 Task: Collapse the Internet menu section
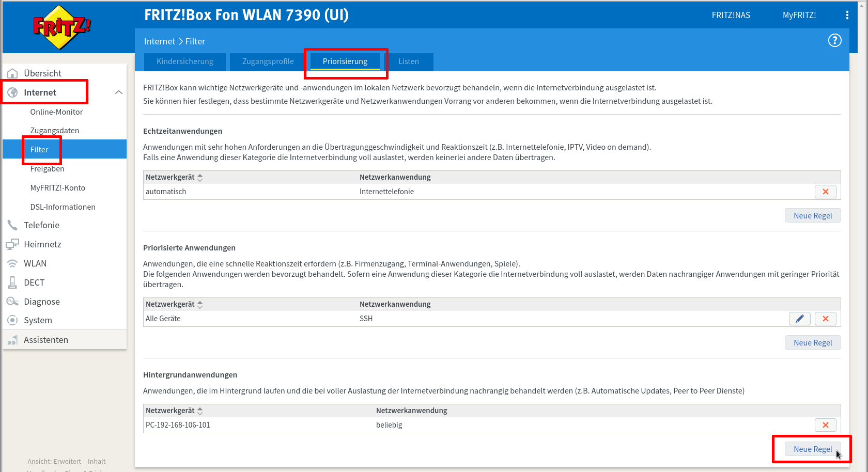coord(118,92)
